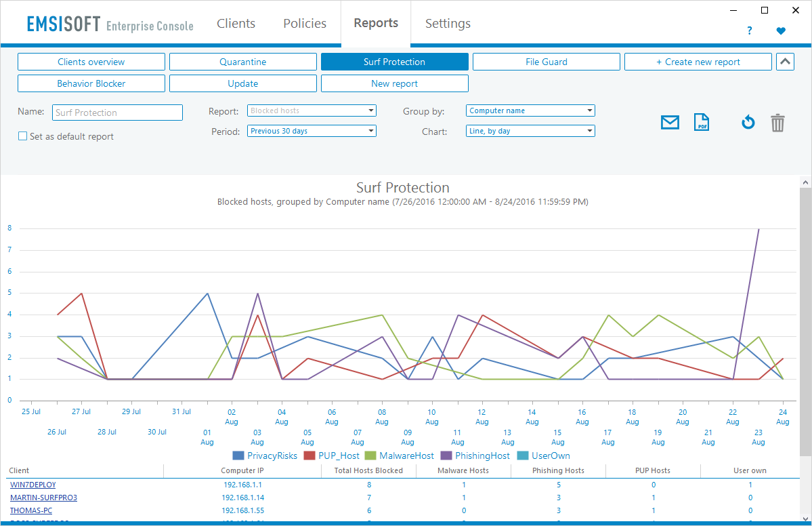This screenshot has height=526, width=812.
Task: Switch to the Clients tab
Action: click(x=236, y=23)
